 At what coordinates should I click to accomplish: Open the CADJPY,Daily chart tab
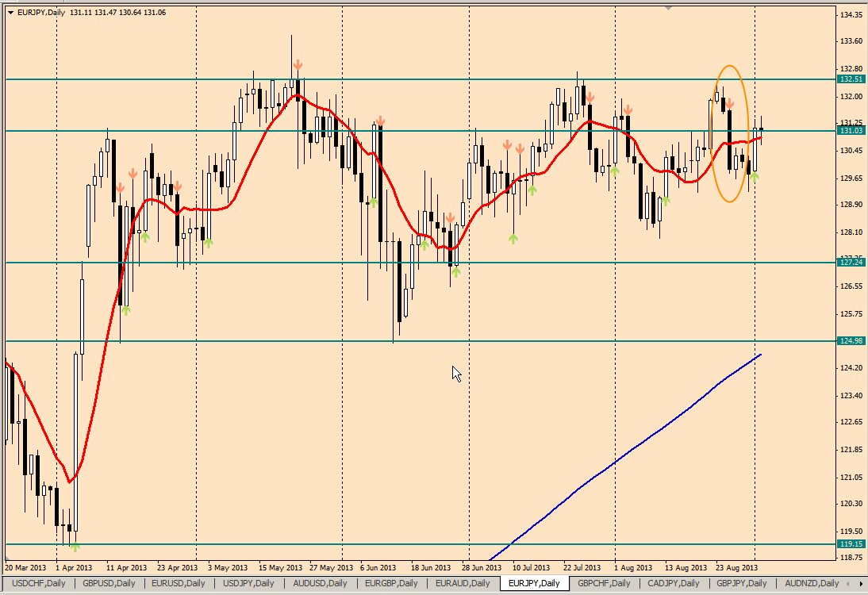coord(673,583)
